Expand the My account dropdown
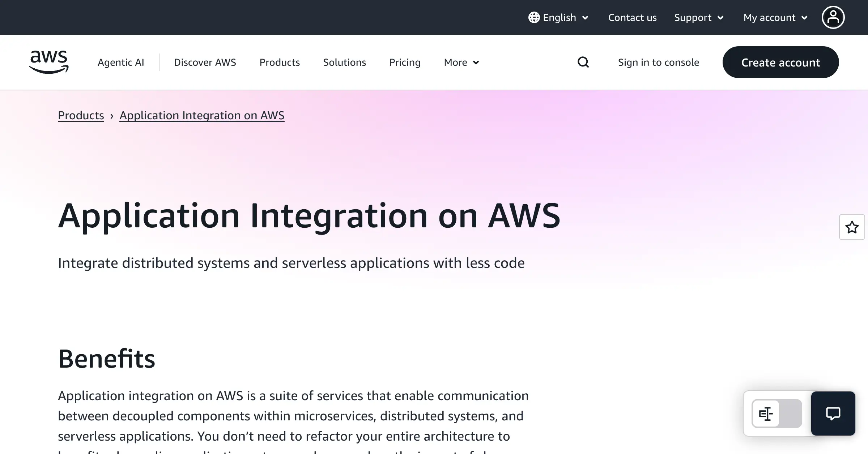The image size is (868, 454). pos(775,17)
